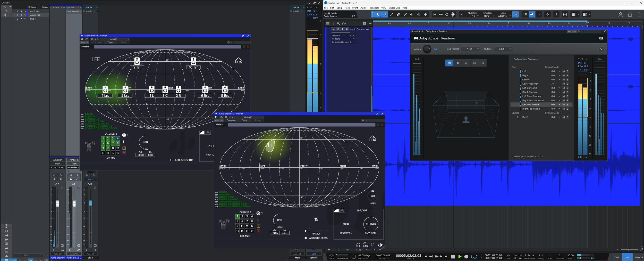This screenshot has width=644, height=261.
Task: Click the headphones icon in Audio Brewers 2 panner
Action: tap(358, 245)
